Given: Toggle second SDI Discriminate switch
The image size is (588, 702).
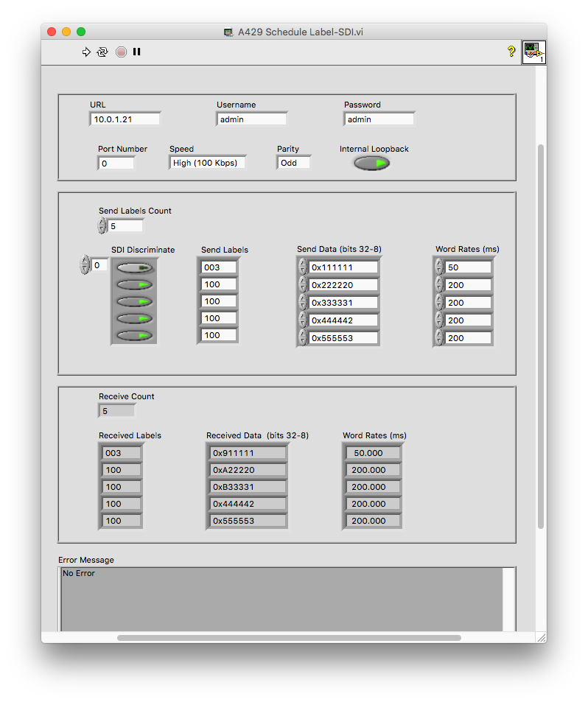Looking at the screenshot, I should 135,285.
